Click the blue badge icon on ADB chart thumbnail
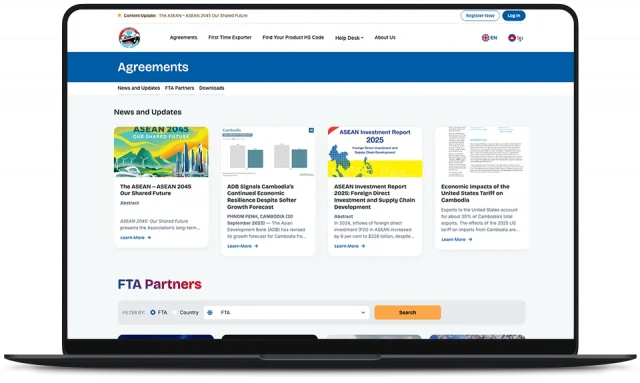Image resolution: width=640 pixels, height=383 pixels. coord(311,130)
